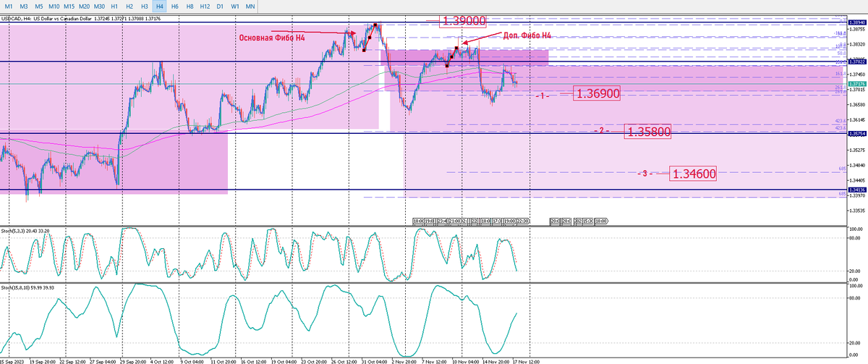Click the 'Основная Фибо Н4' annotation
868x364 pixels.
point(273,36)
